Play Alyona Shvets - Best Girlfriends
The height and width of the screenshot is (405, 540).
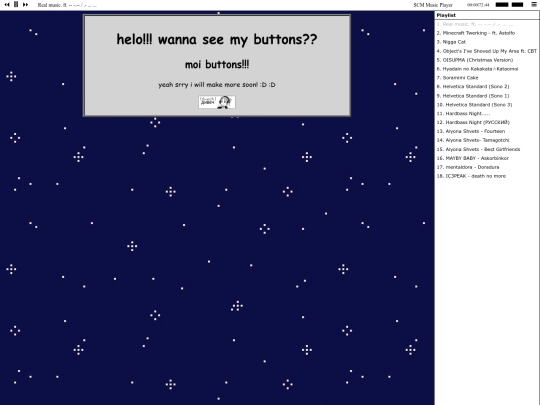tap(487, 149)
